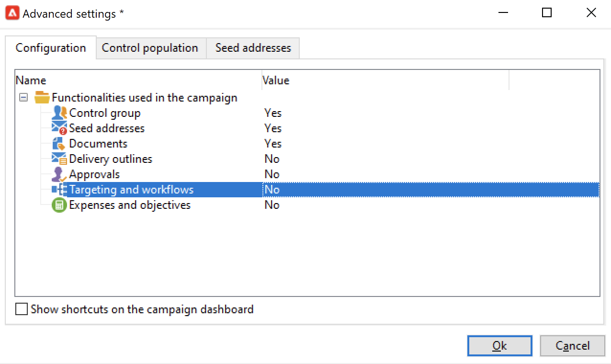Select the Delivery outlines row
611x364 pixels.
click(x=111, y=159)
